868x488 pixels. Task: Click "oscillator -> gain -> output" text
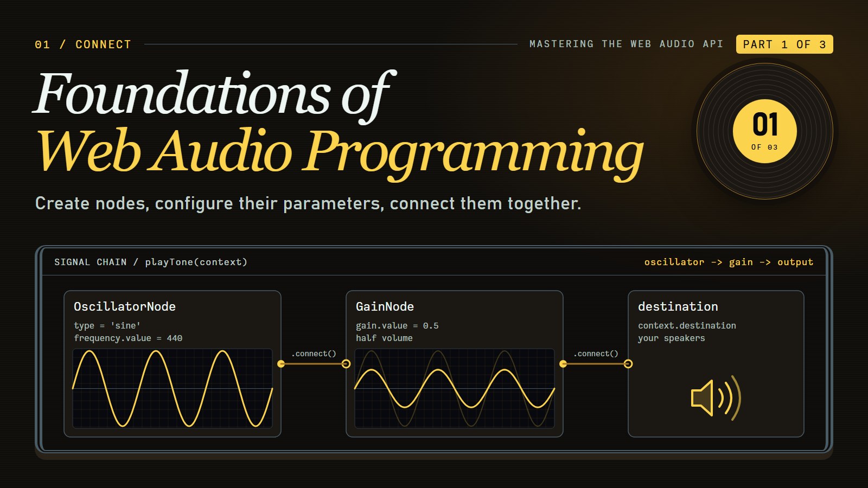729,262
